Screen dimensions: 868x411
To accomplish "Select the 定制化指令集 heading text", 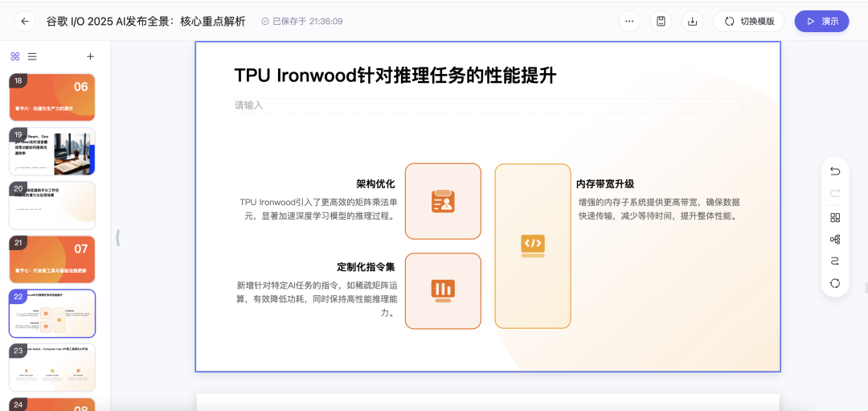I will [366, 267].
